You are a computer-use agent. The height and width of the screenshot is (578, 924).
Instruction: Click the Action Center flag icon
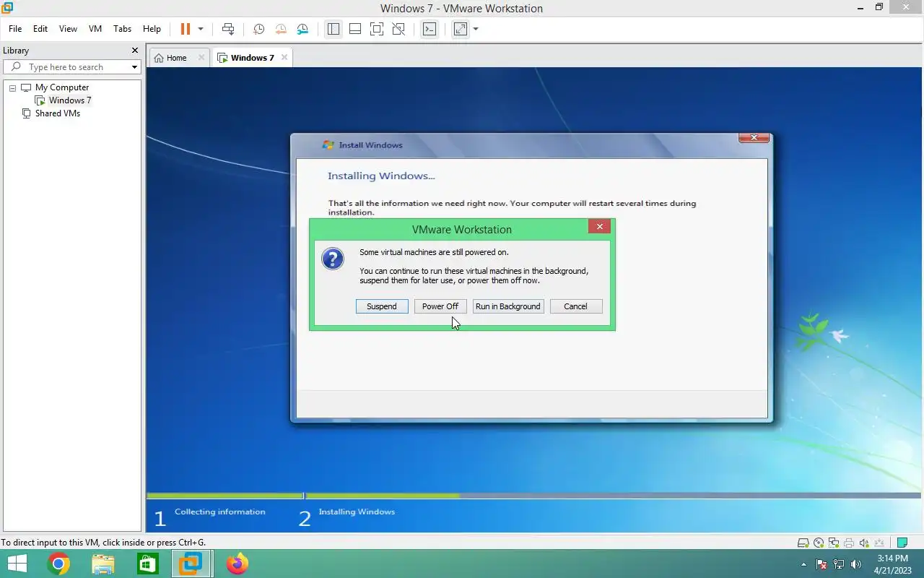point(821,564)
